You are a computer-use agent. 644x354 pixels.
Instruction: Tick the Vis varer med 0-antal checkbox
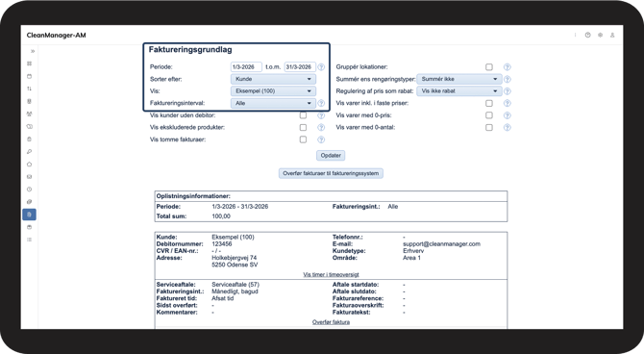point(489,127)
